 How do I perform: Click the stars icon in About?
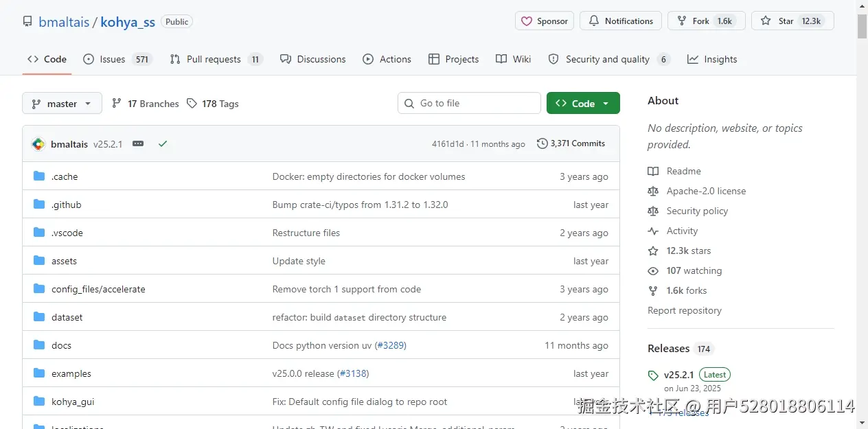click(653, 251)
